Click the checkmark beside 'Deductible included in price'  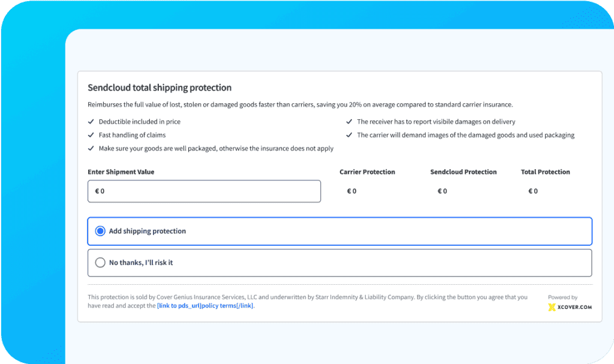(x=91, y=121)
